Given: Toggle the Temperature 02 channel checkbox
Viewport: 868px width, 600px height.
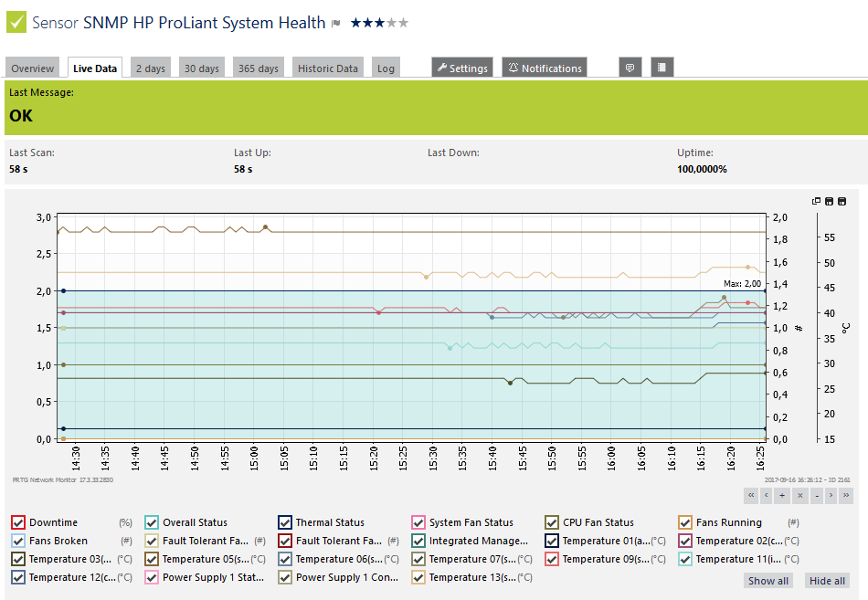Looking at the screenshot, I should tap(685, 541).
